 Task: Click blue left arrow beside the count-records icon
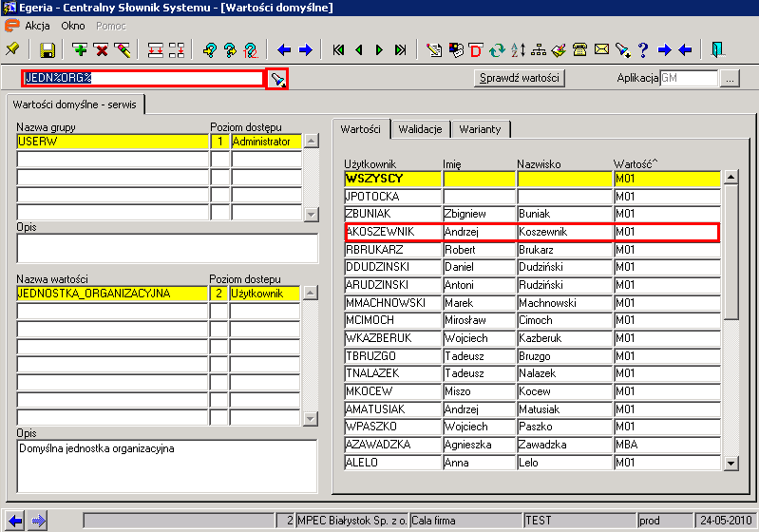[284, 49]
